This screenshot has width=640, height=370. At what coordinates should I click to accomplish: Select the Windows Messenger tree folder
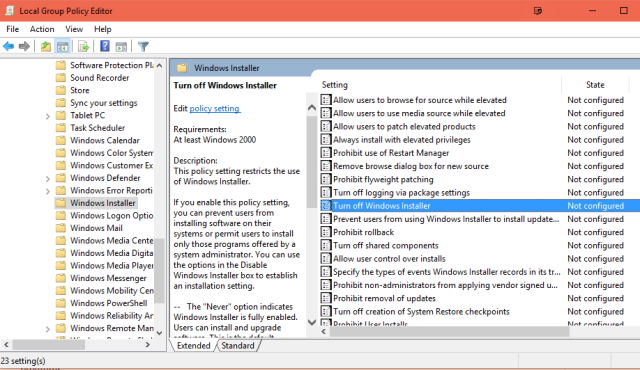pos(108,278)
